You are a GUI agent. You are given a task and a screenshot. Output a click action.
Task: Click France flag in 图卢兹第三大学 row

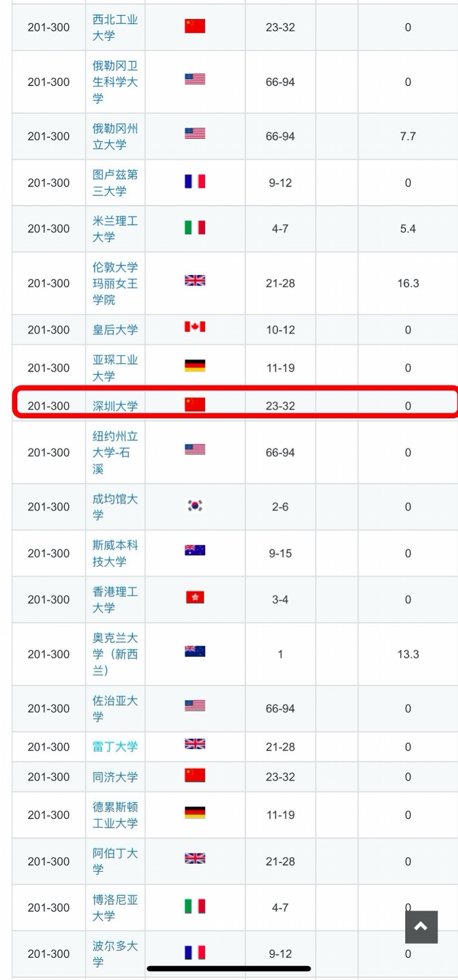[195, 181]
